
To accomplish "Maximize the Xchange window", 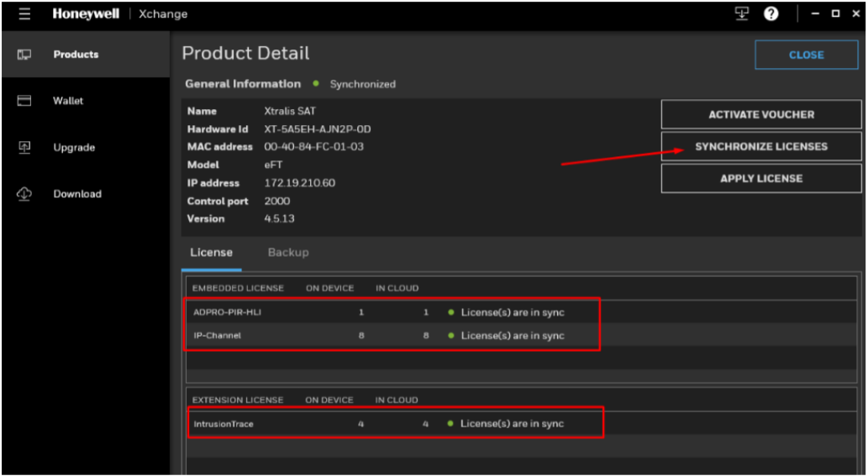I will (x=836, y=13).
